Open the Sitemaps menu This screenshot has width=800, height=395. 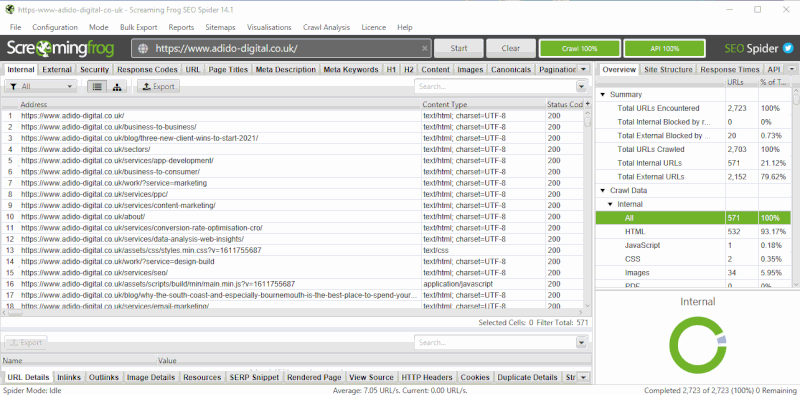[220, 28]
